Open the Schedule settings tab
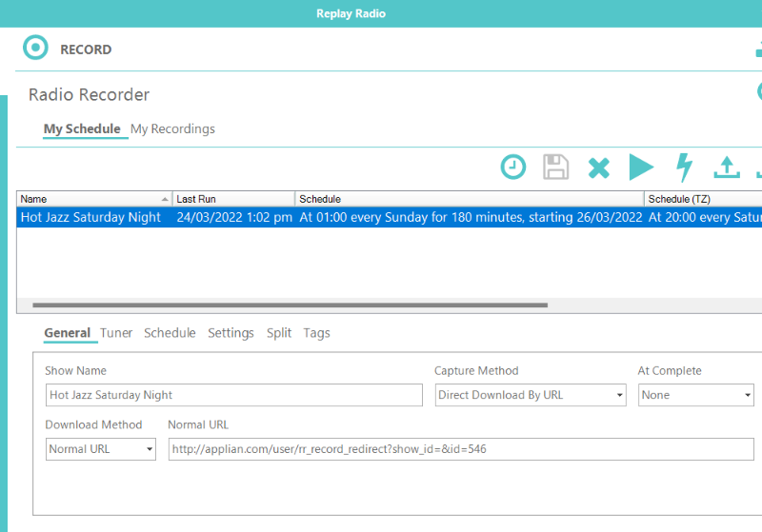This screenshot has height=532, width=762. [170, 333]
